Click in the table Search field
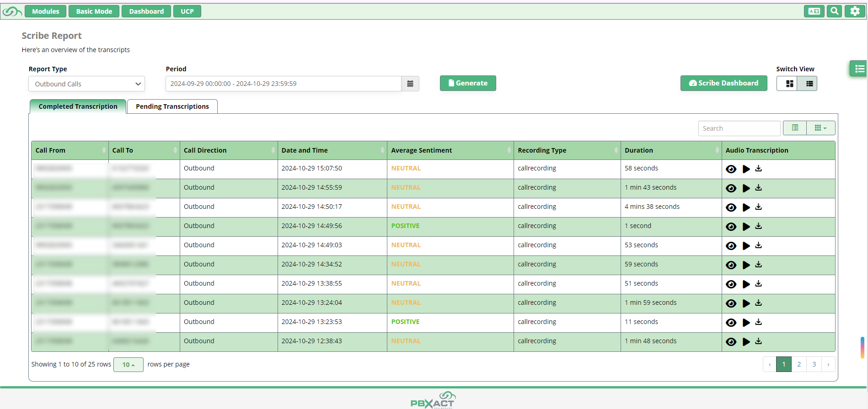868x409 pixels. click(739, 128)
